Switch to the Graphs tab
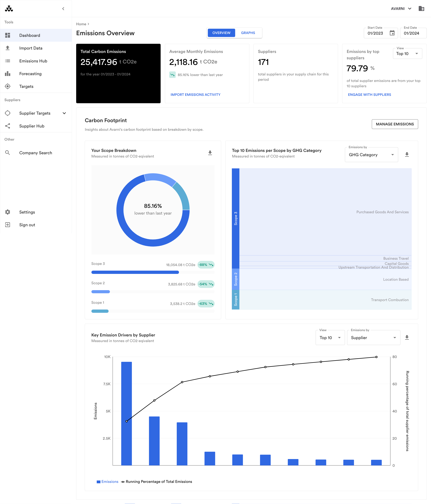Image resolution: width=431 pixels, height=504 pixels. click(248, 33)
